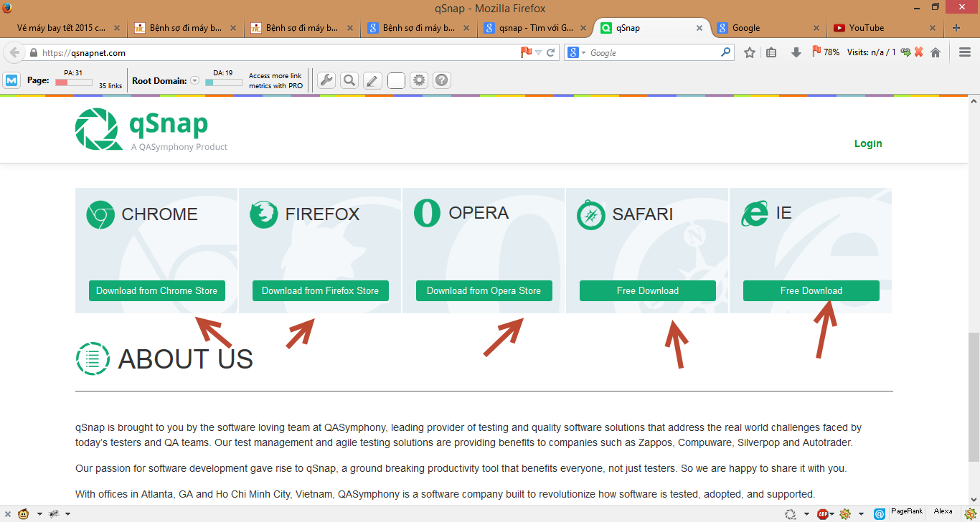Screen dimensions: 980x522
Task: Close the YouTube tab
Action: (x=933, y=28)
